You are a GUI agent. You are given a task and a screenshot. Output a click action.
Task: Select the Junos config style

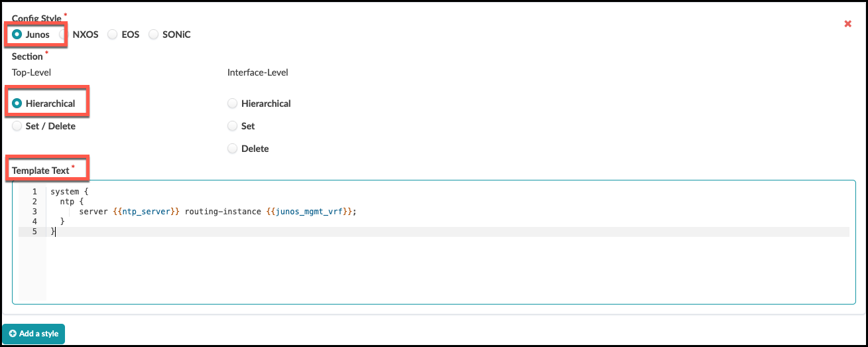click(x=17, y=35)
